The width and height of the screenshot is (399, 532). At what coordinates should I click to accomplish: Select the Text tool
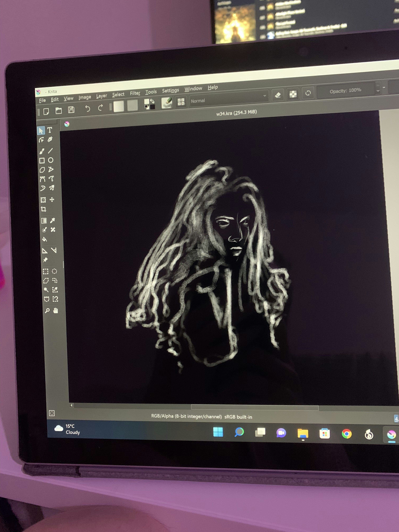click(49, 130)
